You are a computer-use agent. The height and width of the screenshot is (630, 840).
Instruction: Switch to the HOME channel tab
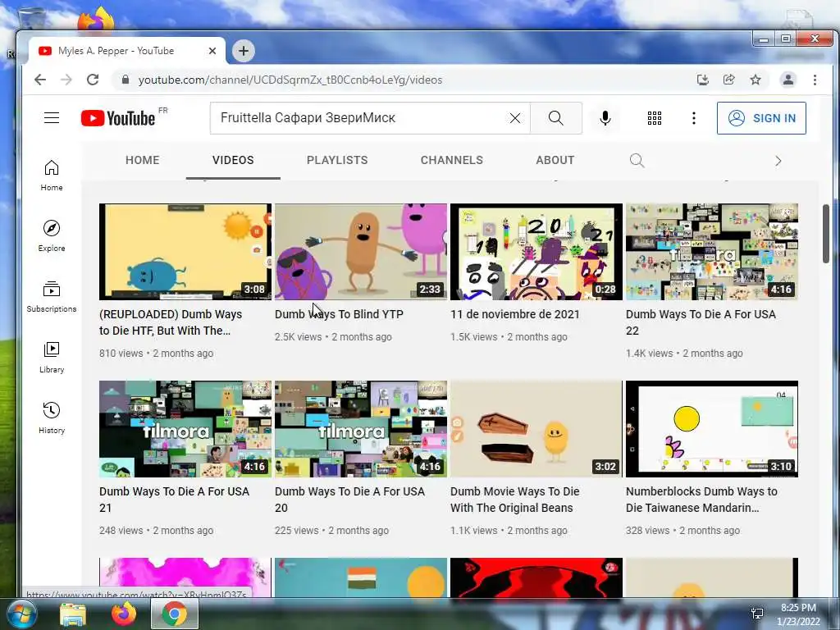(143, 160)
